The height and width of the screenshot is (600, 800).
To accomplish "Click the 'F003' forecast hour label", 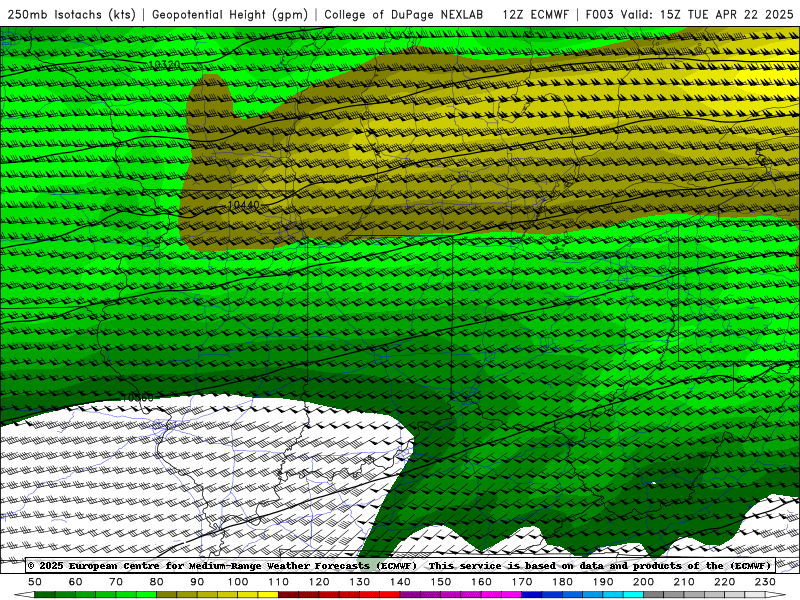I will [x=599, y=14].
